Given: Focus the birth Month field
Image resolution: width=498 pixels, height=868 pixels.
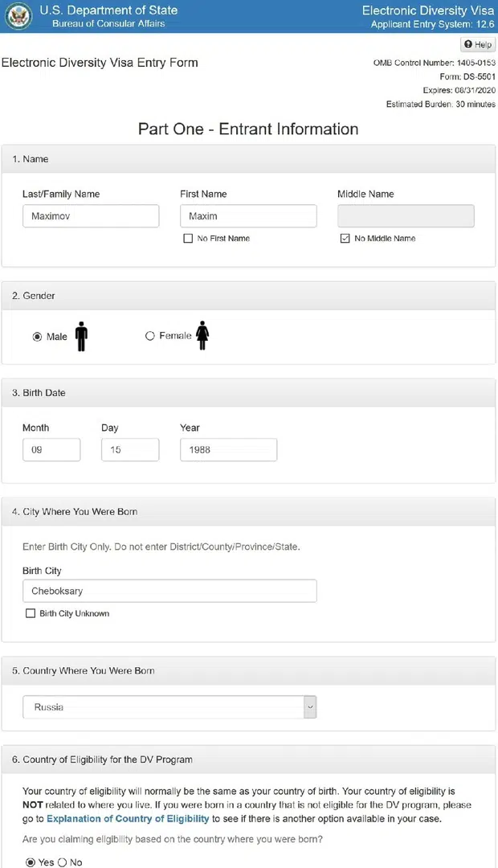Looking at the screenshot, I should click(x=51, y=450).
